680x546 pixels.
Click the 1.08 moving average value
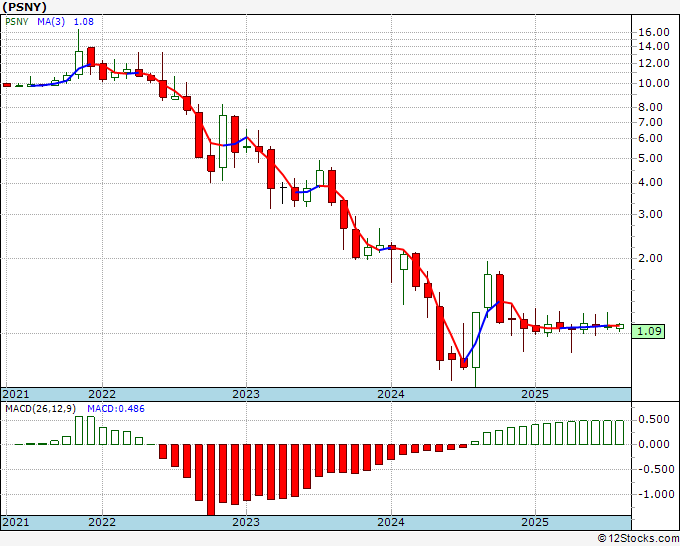pyautogui.click(x=83, y=22)
